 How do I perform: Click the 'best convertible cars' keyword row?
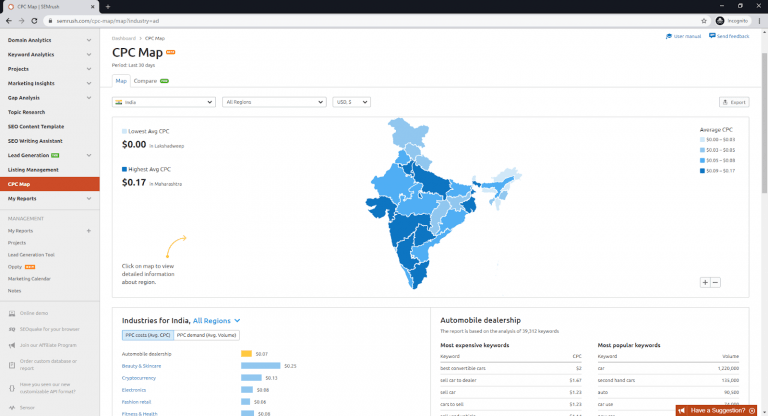click(511, 368)
